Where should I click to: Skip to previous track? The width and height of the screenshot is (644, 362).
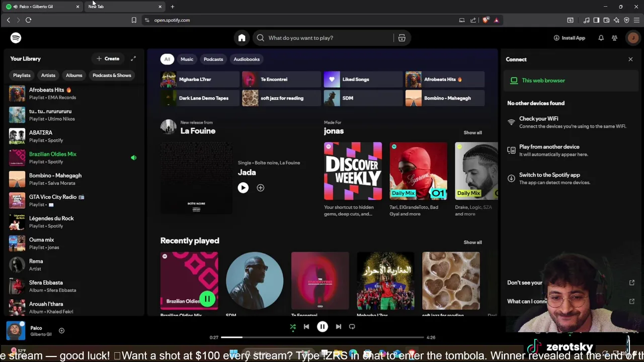306,327
